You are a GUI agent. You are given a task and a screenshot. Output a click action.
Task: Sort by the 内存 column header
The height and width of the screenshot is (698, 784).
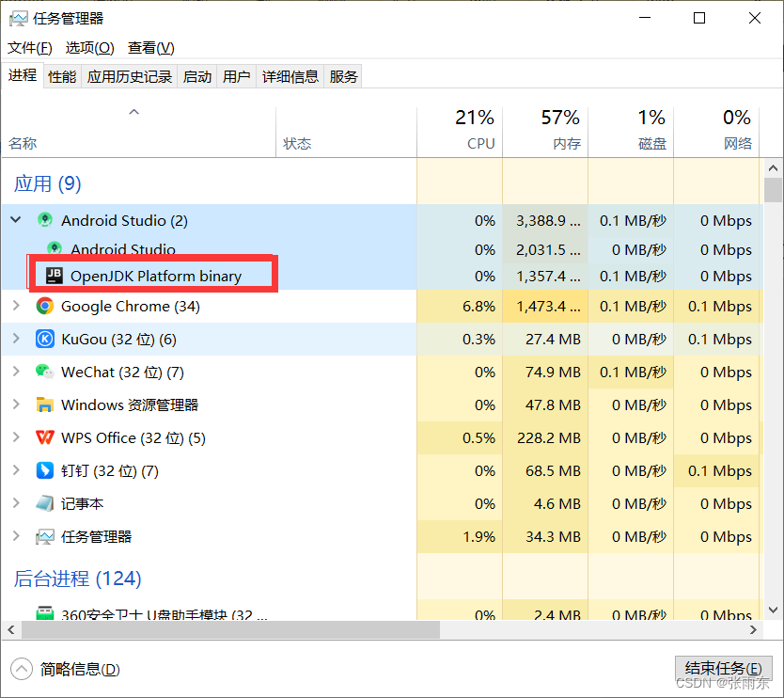pyautogui.click(x=545, y=132)
